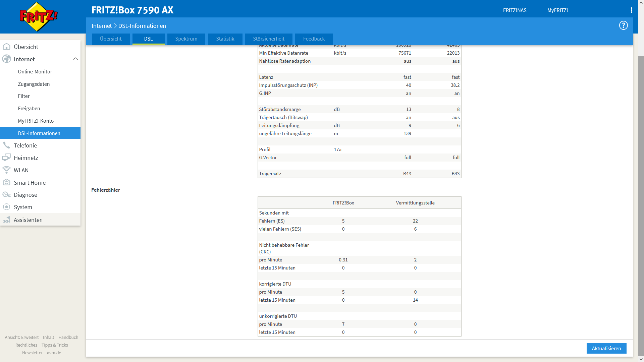Open the Assistenten section
The width and height of the screenshot is (644, 362).
pyautogui.click(x=28, y=220)
